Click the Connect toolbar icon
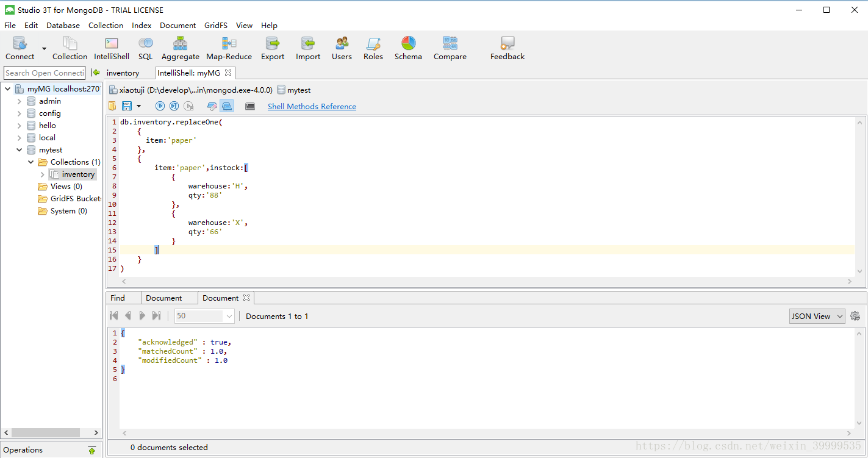This screenshot has width=868, height=458. click(x=20, y=48)
